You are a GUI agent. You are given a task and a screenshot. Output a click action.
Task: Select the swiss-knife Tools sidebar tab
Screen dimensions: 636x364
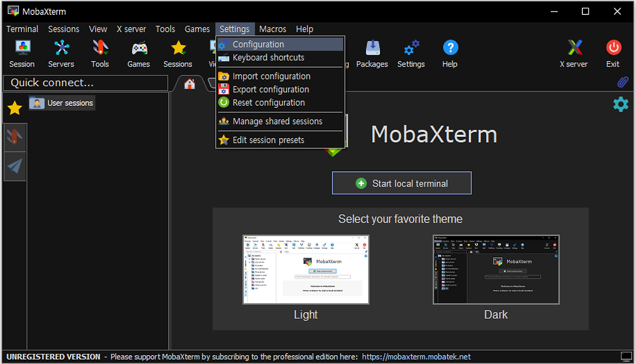tap(15, 137)
